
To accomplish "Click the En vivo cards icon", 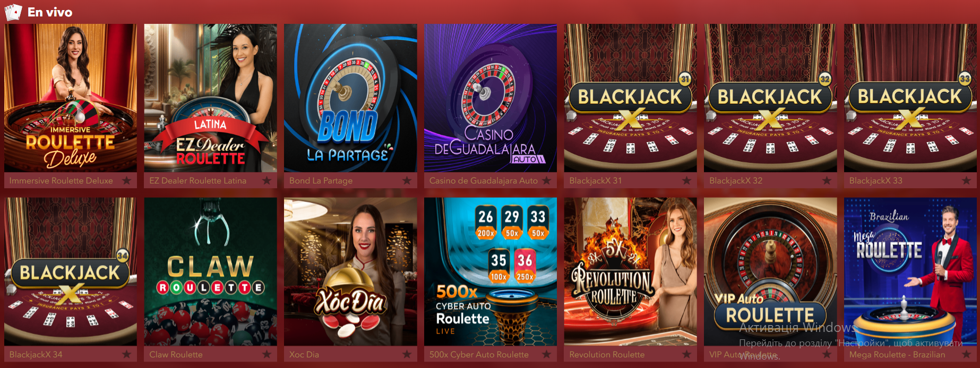I will coord(13,12).
